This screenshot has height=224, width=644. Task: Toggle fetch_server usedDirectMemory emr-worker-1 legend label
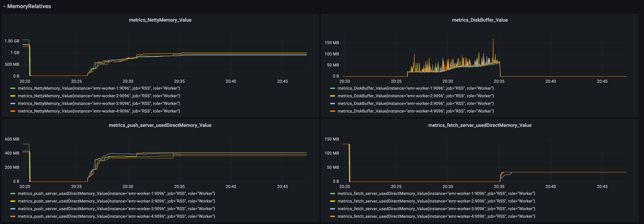click(437, 194)
